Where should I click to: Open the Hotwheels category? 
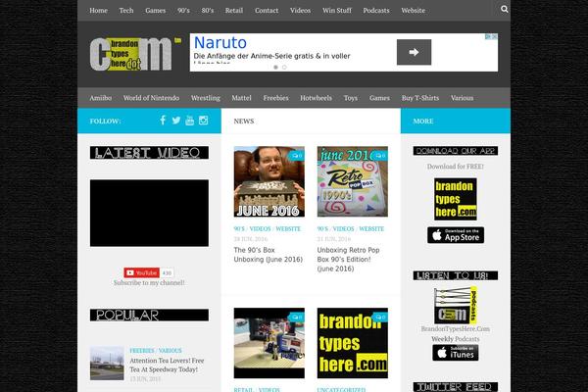tap(316, 98)
